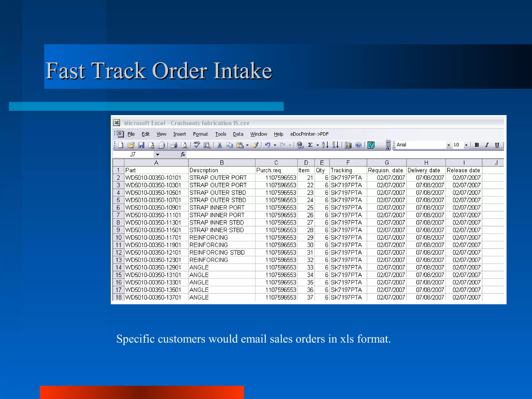Viewport: 532px width, 399px height.
Task: Click the fx insert function icon
Action: pyautogui.click(x=183, y=154)
